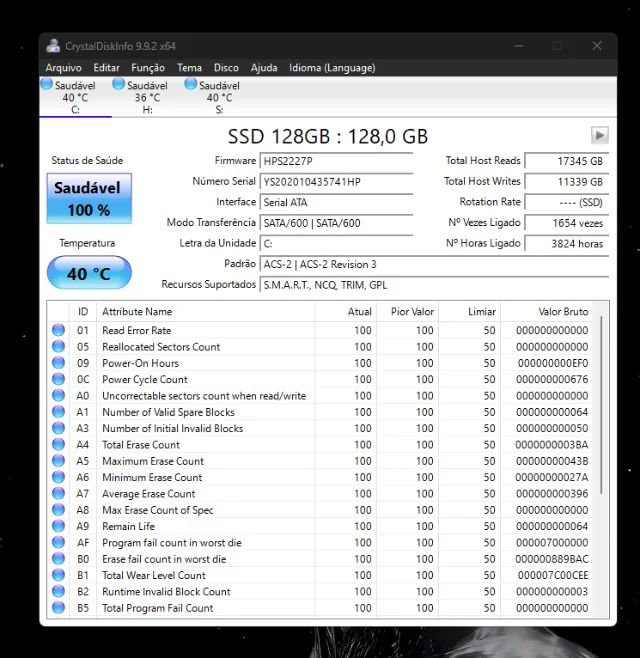Click the status orb of Total Program Fail Count row
640x658 pixels.
58,608
